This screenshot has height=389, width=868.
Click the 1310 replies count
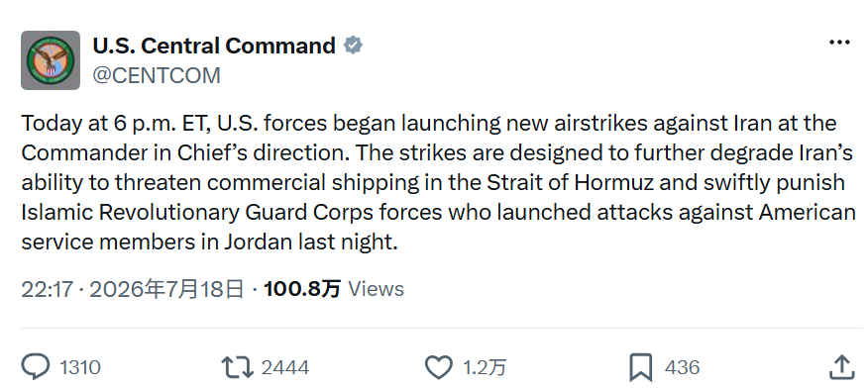(79, 367)
